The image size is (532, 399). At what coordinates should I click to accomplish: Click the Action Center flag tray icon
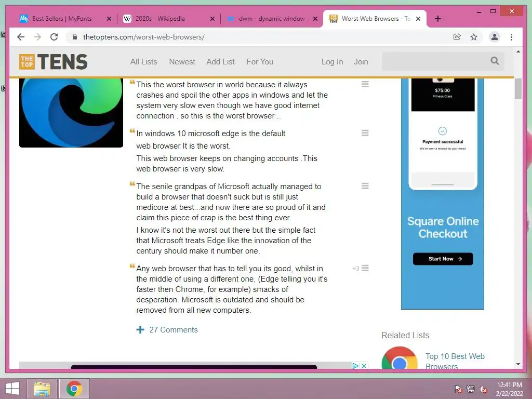(458, 389)
